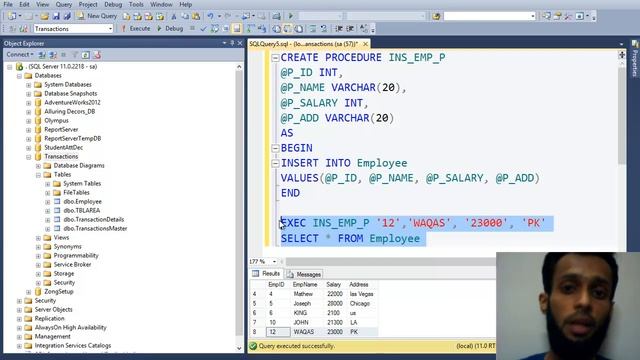Screen dimensions: 640x360
Task: Collapse the Transactions database node
Action: tap(29, 157)
